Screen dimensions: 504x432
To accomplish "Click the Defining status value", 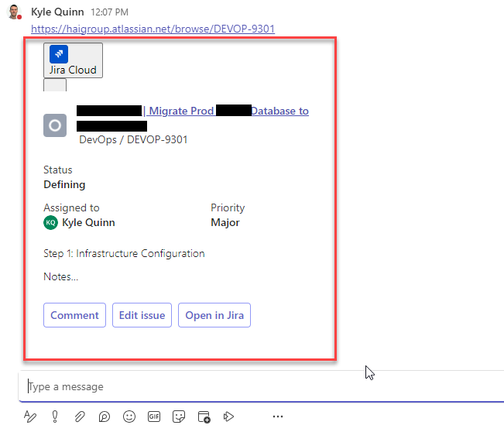I will (x=64, y=184).
